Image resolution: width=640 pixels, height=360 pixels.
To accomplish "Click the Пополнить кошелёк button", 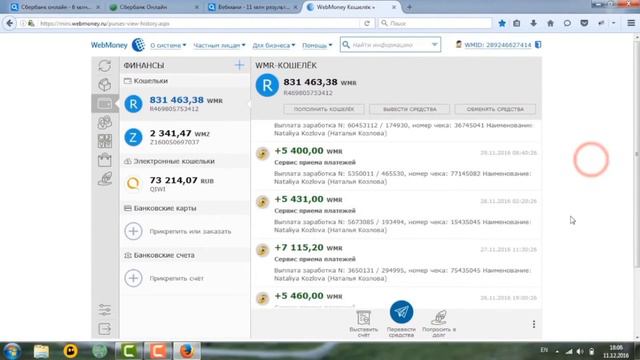I will 324,109.
